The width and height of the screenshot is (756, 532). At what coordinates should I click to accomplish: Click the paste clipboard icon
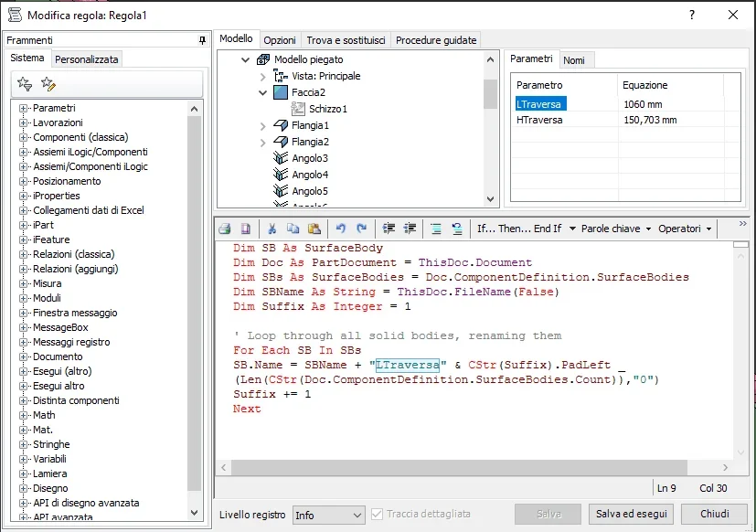coord(314,229)
